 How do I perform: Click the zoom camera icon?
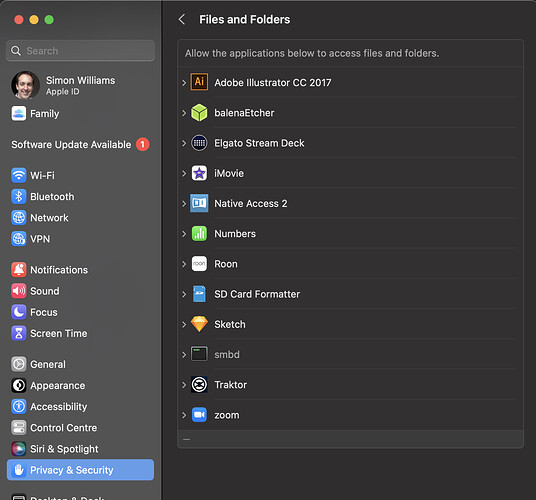click(x=199, y=415)
